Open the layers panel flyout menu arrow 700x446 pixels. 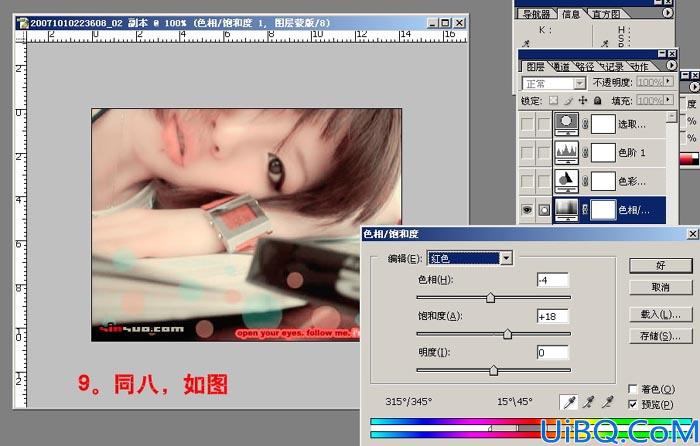pos(671,66)
